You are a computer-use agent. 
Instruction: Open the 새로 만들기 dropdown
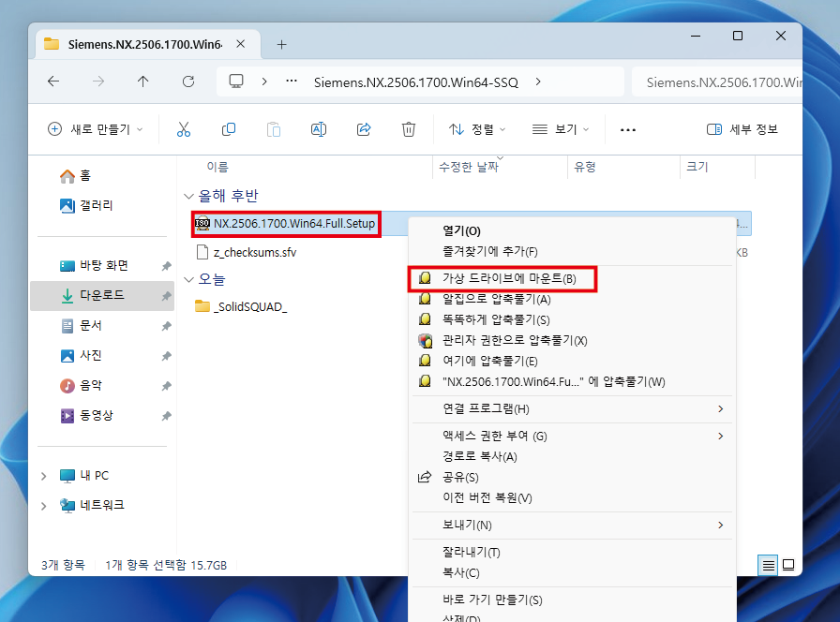click(96, 129)
